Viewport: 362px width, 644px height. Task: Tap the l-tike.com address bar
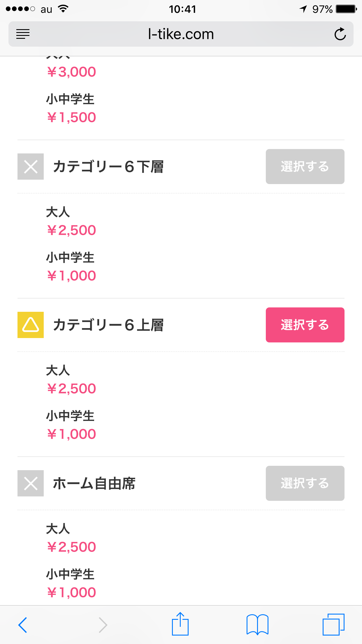pyautogui.click(x=181, y=34)
